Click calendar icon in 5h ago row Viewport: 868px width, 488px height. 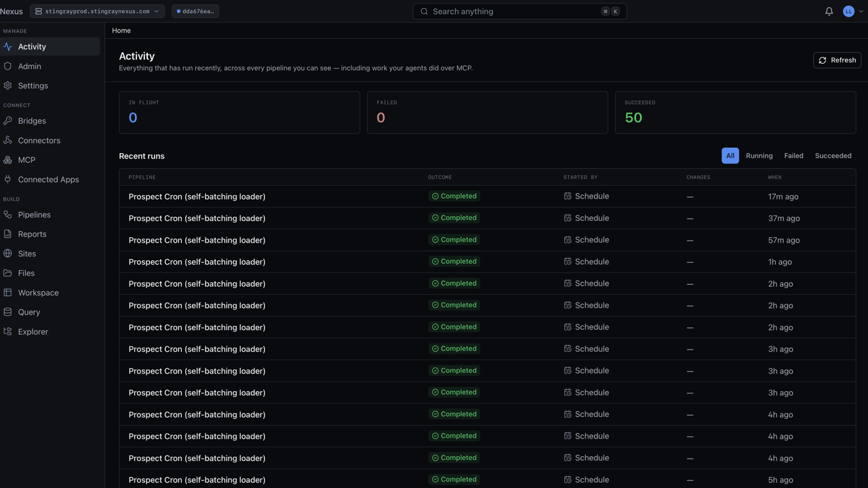(568, 479)
